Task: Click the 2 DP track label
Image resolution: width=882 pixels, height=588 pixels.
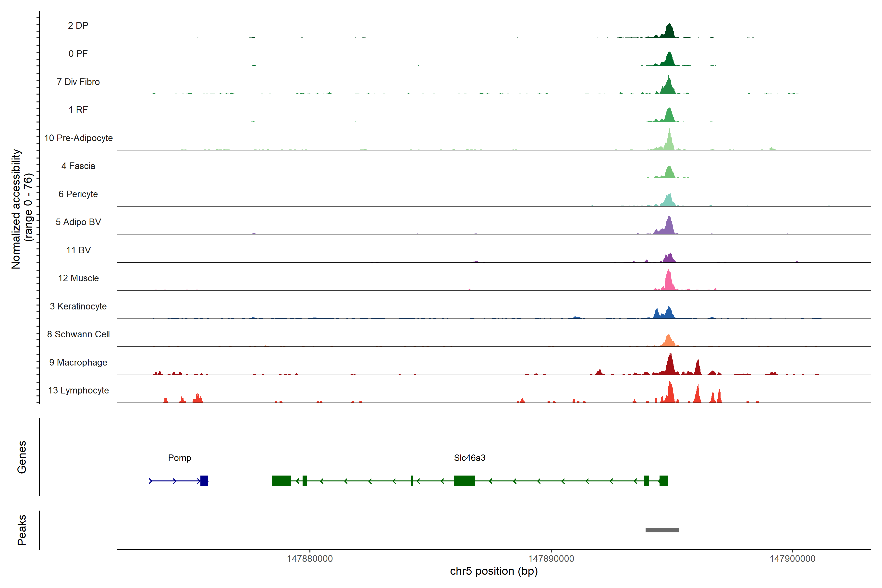Action: (x=78, y=25)
